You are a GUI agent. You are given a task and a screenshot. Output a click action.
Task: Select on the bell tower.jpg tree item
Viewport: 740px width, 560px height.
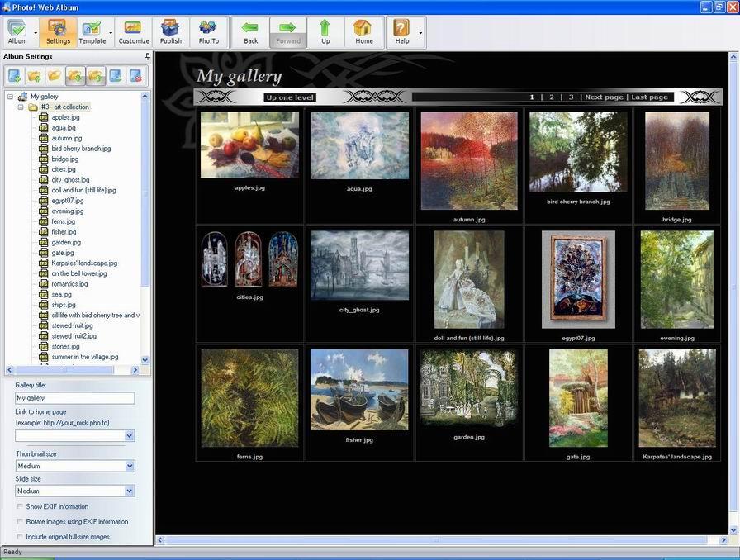pyautogui.click(x=78, y=273)
